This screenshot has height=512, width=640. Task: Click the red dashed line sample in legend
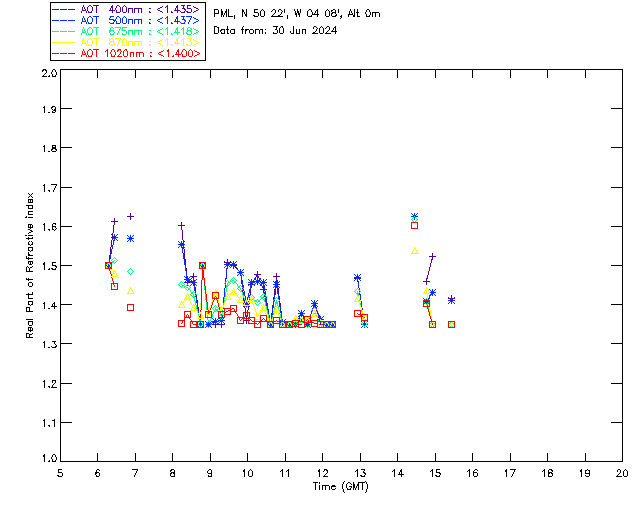tap(64, 53)
